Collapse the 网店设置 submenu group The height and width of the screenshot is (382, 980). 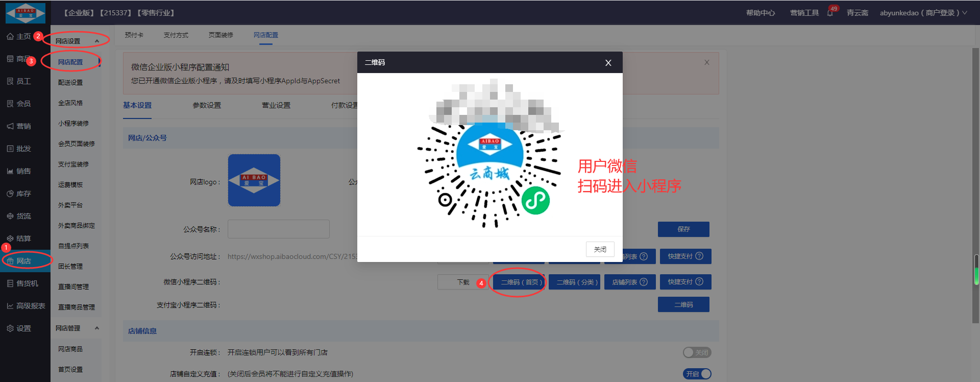tap(96, 41)
